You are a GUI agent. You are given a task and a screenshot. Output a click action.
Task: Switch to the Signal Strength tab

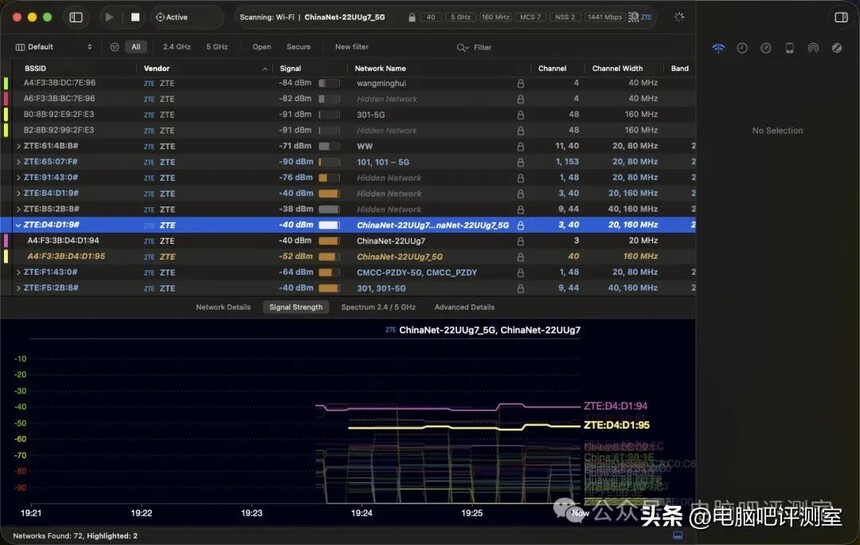(x=296, y=307)
